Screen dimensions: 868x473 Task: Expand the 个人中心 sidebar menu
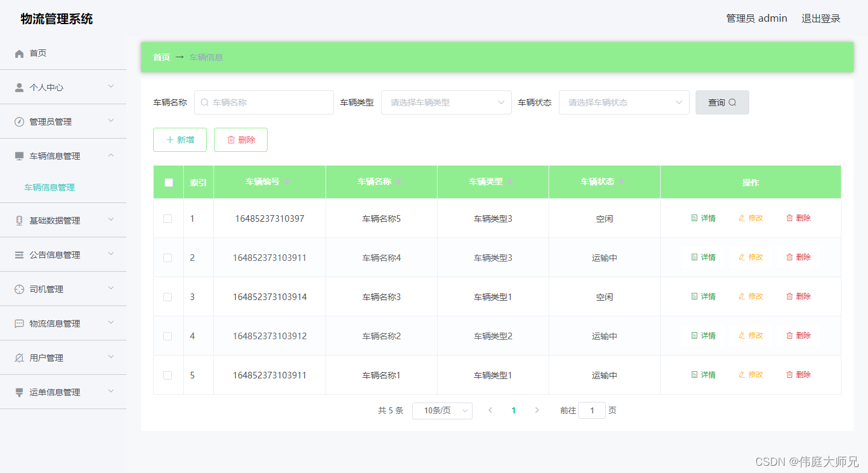(63, 87)
